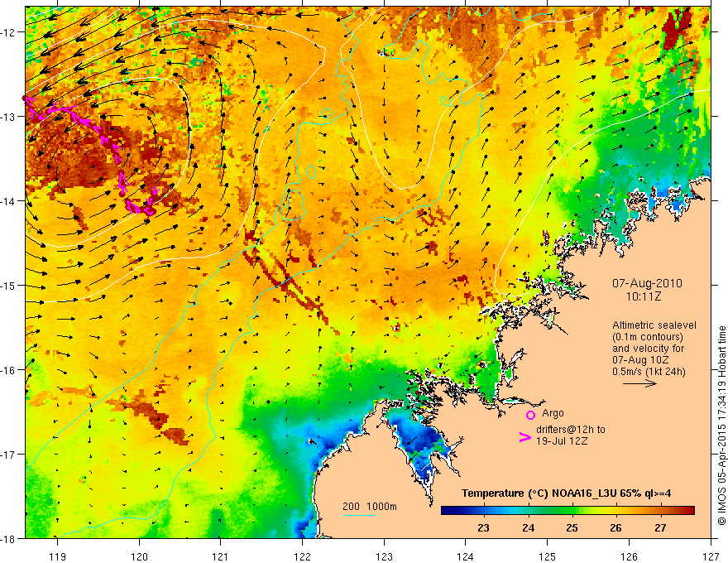The height and width of the screenshot is (563, 728).
Task: Click latitude axis label -13
Action: pos(9,117)
